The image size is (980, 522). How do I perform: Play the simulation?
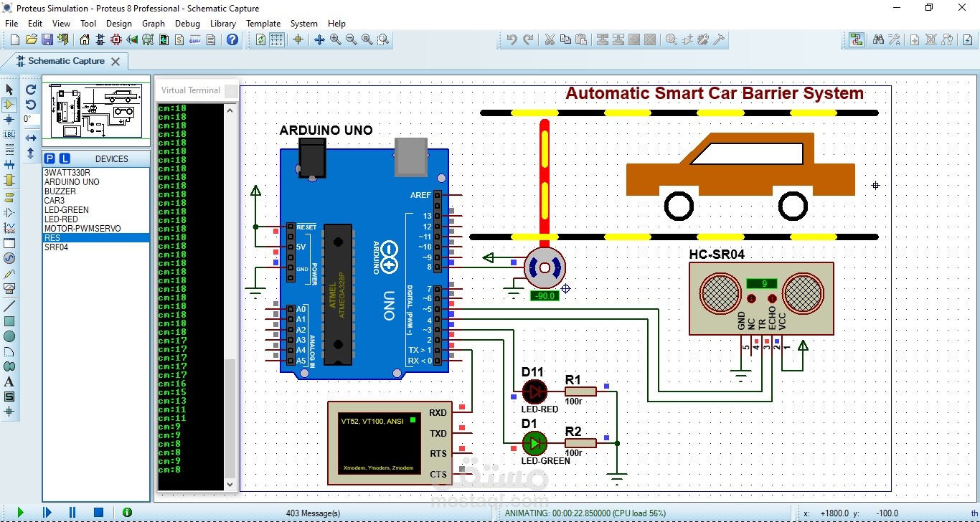[x=20, y=513]
